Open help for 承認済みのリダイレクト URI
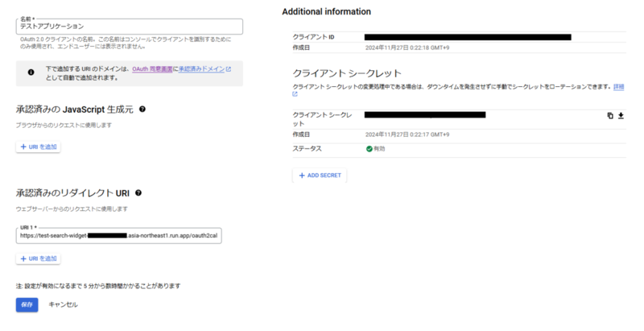The width and height of the screenshot is (644, 331). pos(138,193)
